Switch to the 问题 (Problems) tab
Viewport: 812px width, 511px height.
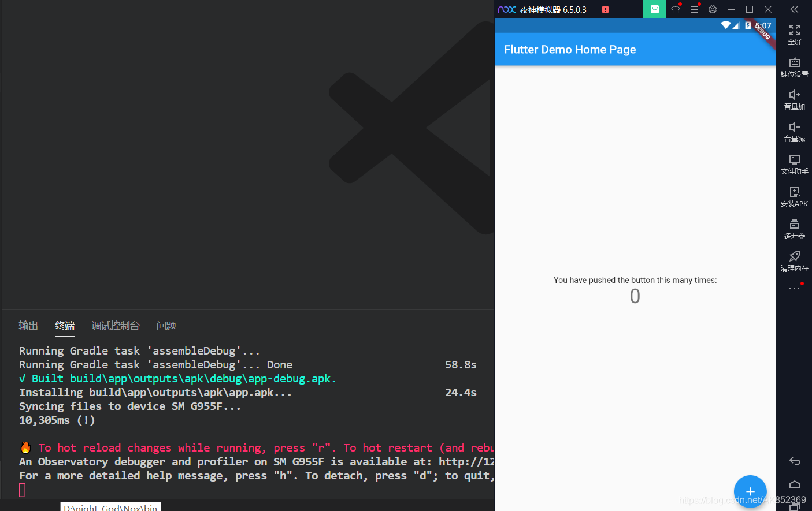click(166, 326)
